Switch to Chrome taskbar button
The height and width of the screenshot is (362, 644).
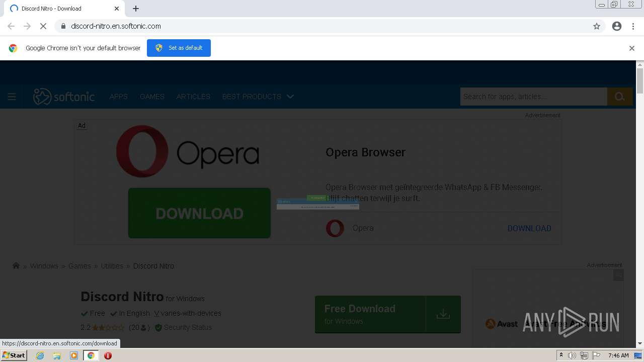tap(91, 355)
